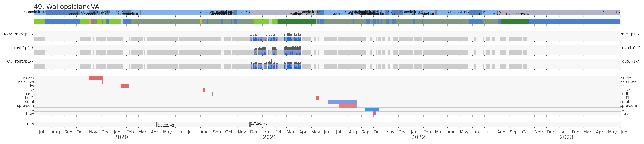The width and height of the screenshot is (644, 144).
Task: Click the magenta fi.uv marker
Action: pyautogui.click(x=374, y=114)
